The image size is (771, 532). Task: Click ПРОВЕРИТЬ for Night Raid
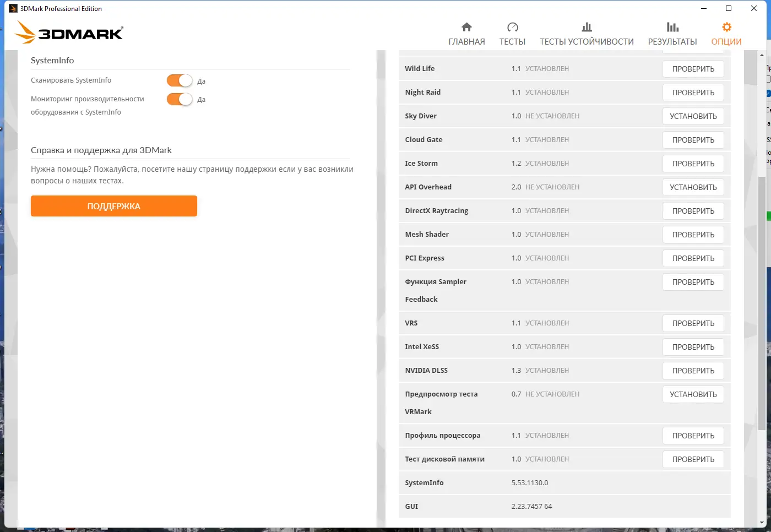point(693,93)
